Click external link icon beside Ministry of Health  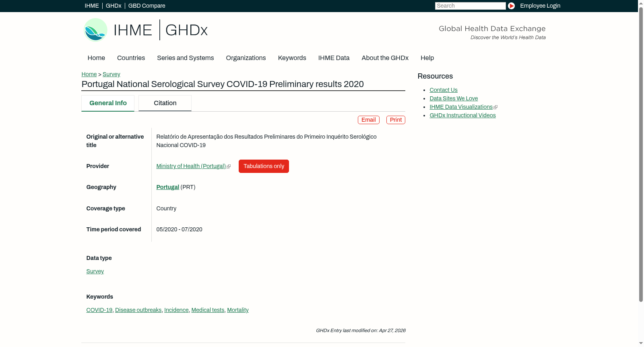(x=229, y=166)
